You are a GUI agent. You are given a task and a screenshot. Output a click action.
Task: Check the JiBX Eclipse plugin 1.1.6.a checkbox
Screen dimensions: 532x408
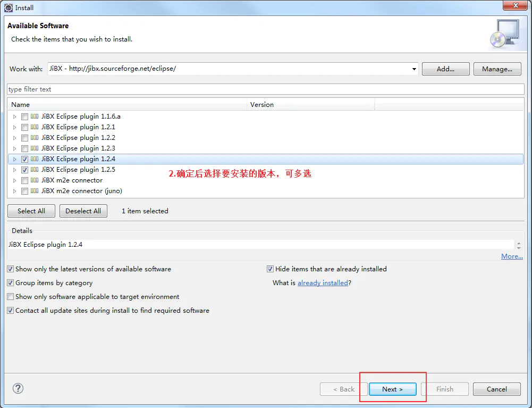click(24, 116)
